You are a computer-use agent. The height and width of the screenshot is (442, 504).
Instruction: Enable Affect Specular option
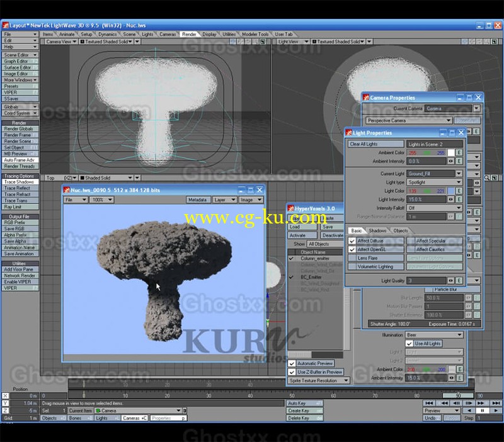point(434,241)
